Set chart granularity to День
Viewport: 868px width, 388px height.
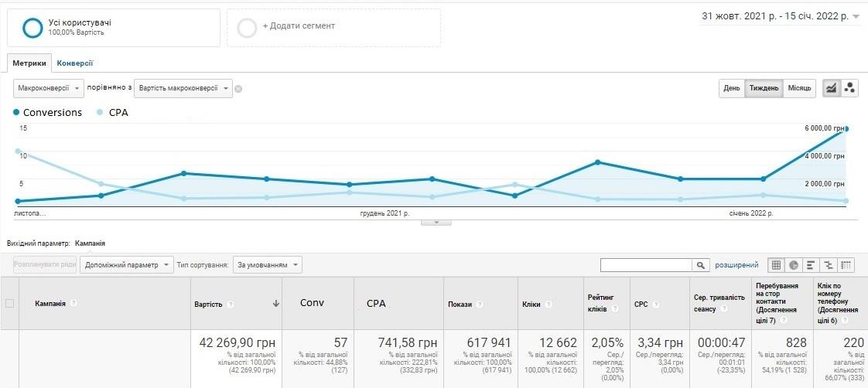pos(731,88)
